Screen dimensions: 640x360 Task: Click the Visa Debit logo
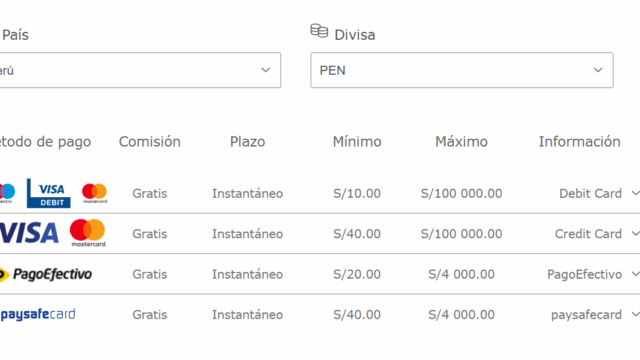[49, 193]
